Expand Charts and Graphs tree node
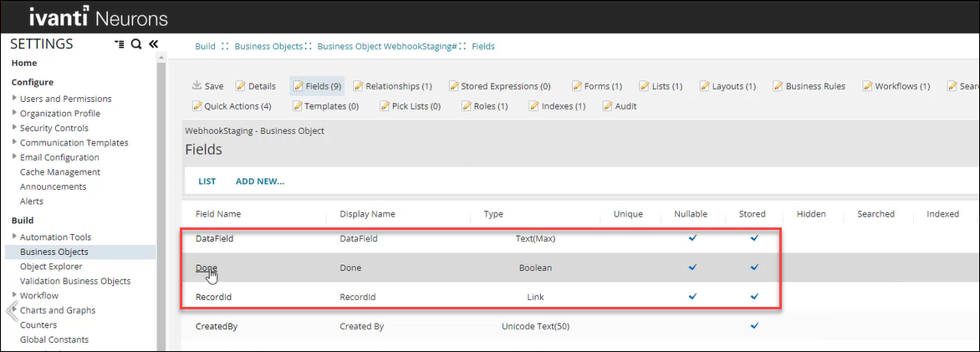This screenshot has height=352, width=980. click(15, 310)
